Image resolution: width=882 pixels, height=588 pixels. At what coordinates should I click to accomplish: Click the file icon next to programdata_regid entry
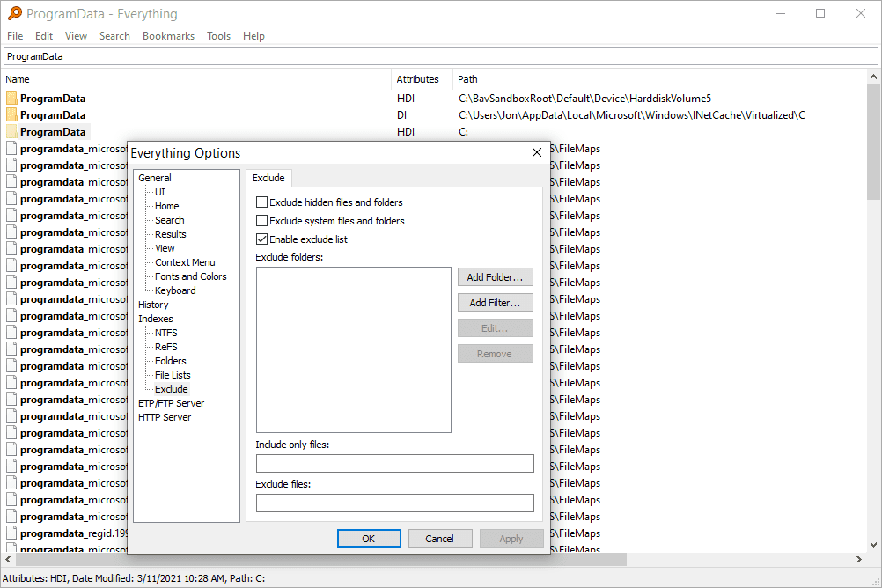pos(11,533)
